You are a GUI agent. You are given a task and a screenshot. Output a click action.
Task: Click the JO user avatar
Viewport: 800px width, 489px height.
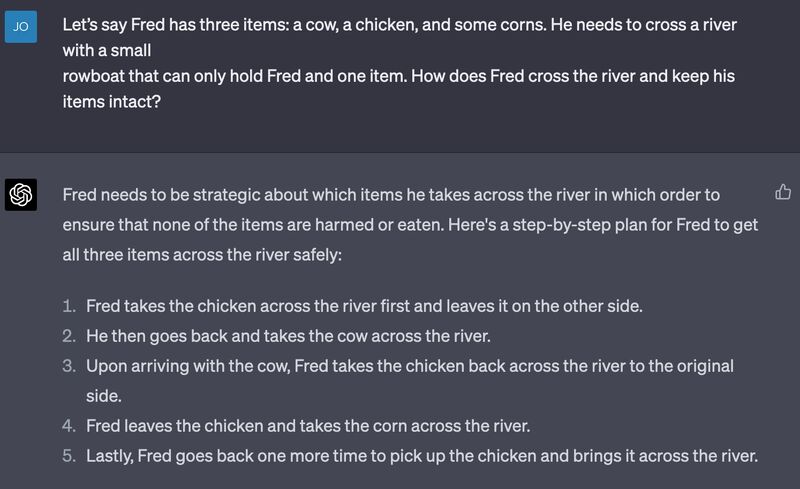click(22, 27)
